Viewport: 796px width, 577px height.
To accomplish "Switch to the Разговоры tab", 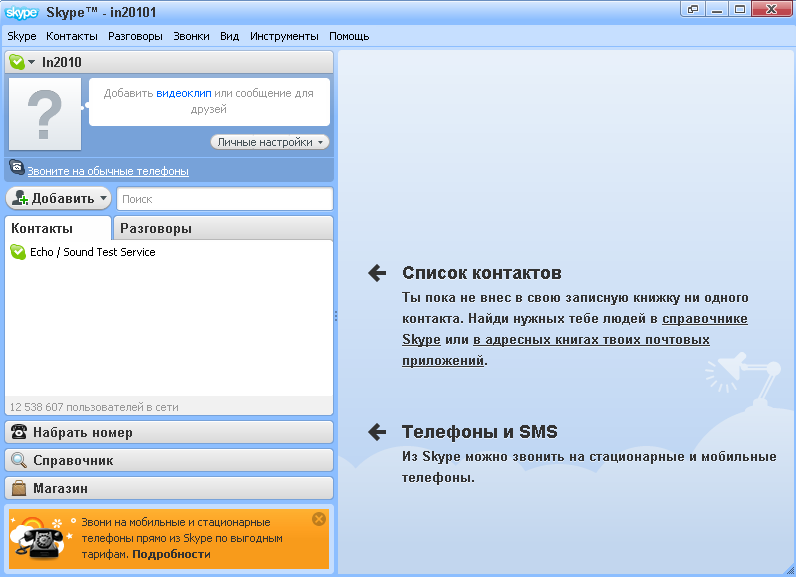I will click(x=223, y=228).
